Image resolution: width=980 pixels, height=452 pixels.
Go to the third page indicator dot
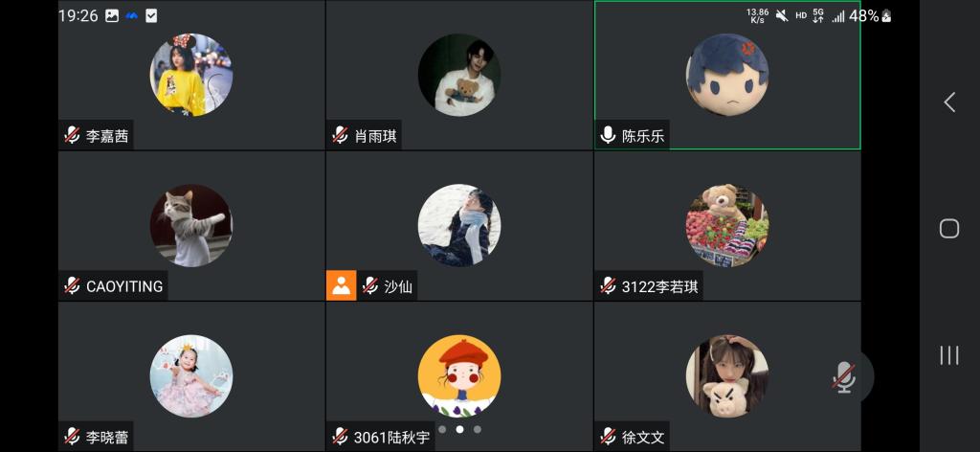[x=478, y=429]
